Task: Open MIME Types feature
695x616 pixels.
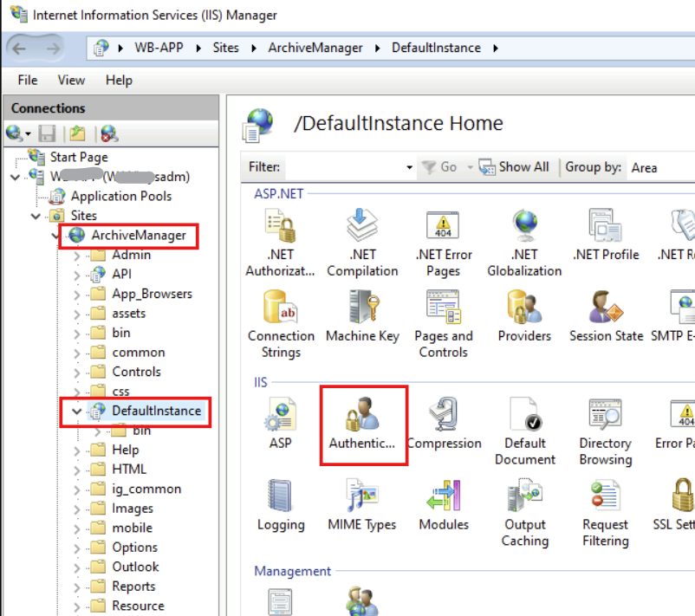Action: click(x=362, y=505)
